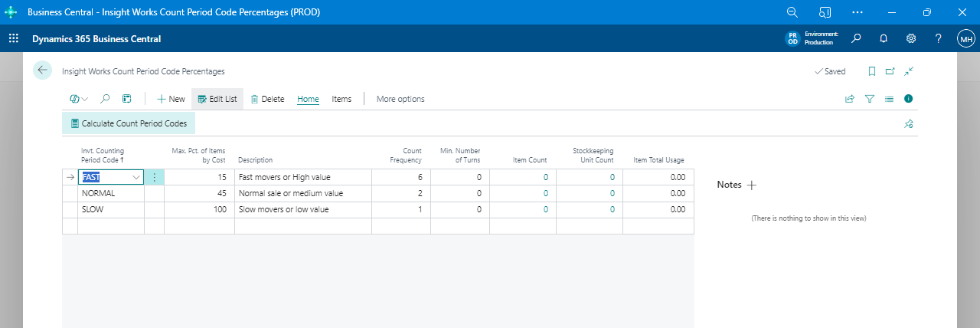Screen dimensions: 980x328
Task: Toggle pin for the action bar
Action: pos(908,123)
